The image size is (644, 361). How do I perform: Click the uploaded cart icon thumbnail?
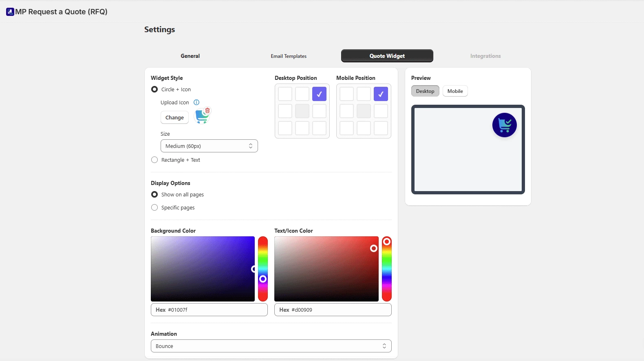[x=201, y=117]
